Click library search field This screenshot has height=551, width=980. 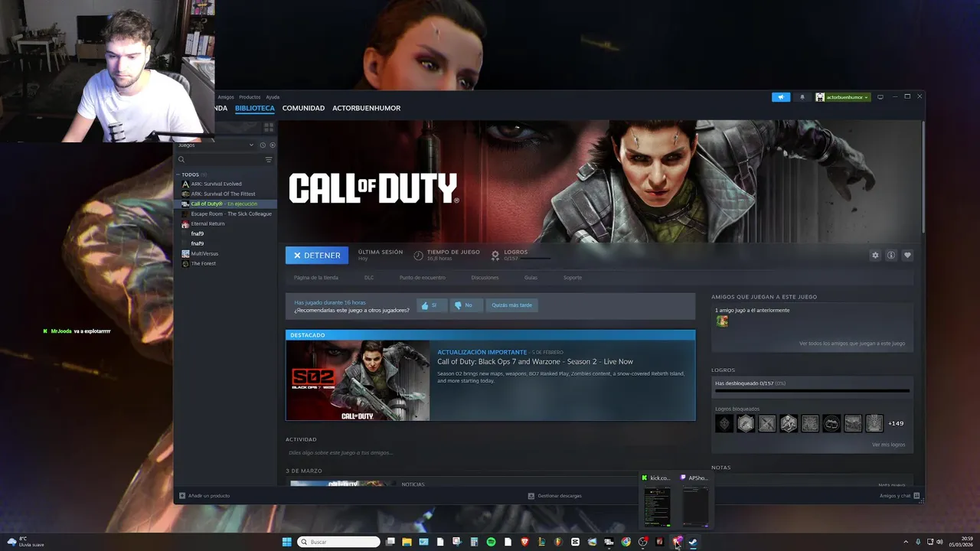tap(222, 160)
